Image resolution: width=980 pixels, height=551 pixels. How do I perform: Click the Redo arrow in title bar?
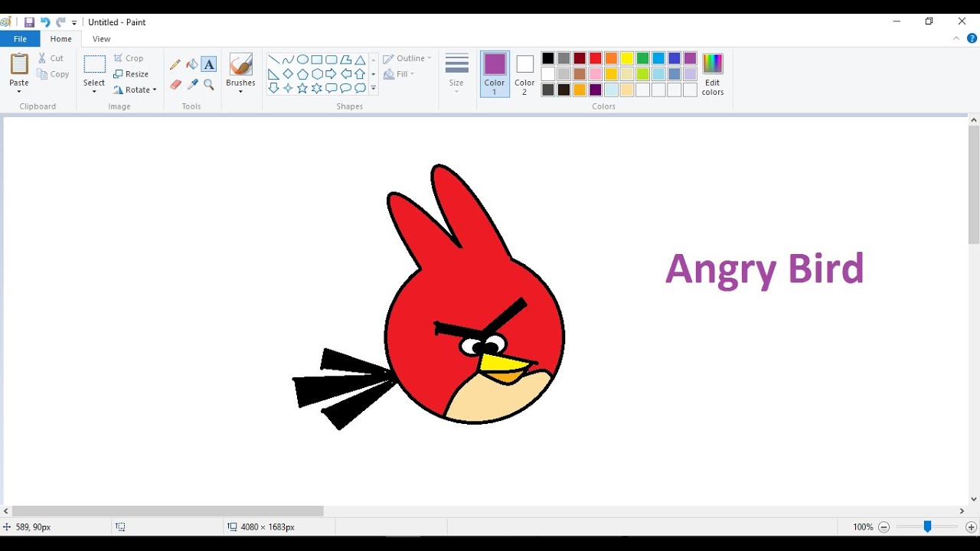[60, 22]
